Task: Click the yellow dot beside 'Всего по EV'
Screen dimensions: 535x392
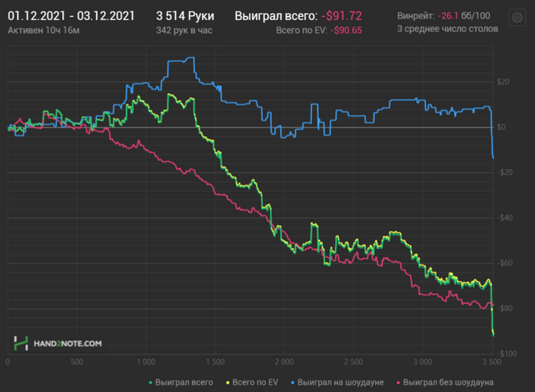Action: (228, 383)
